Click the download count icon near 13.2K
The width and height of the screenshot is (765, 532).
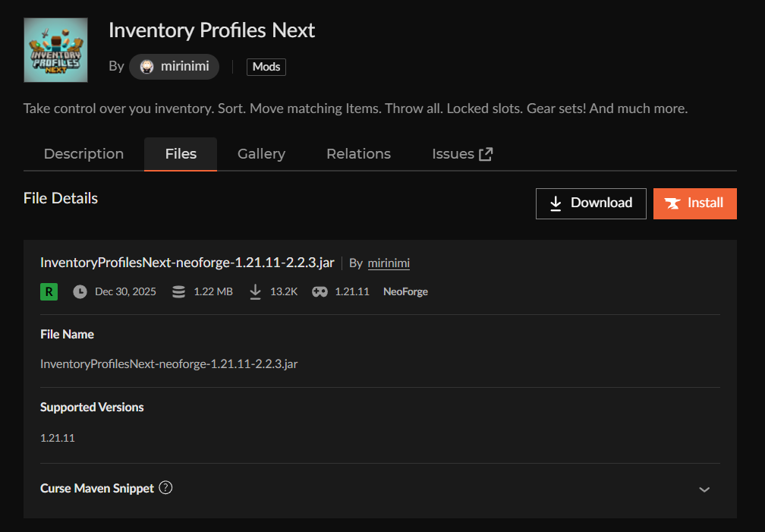coord(255,291)
